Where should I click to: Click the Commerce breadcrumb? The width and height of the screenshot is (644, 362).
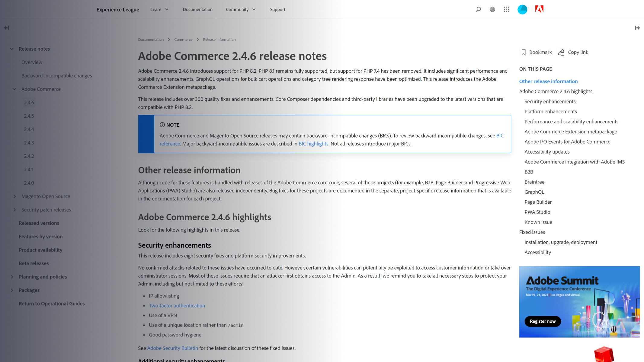click(x=183, y=40)
